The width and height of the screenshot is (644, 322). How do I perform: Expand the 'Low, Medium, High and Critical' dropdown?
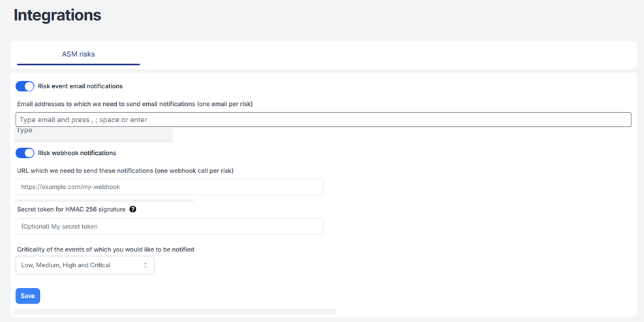tap(85, 265)
